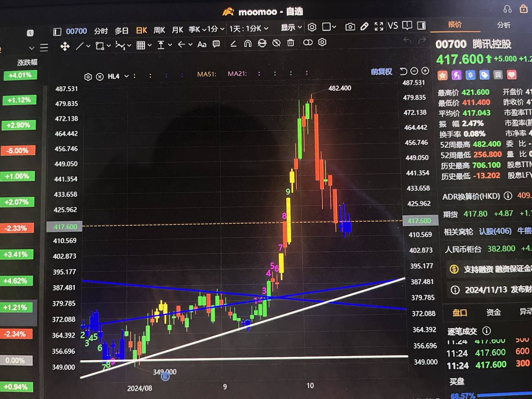Delete drawings with the trash icon
The height and width of the screenshot is (399, 532).
pyautogui.click(x=291, y=43)
